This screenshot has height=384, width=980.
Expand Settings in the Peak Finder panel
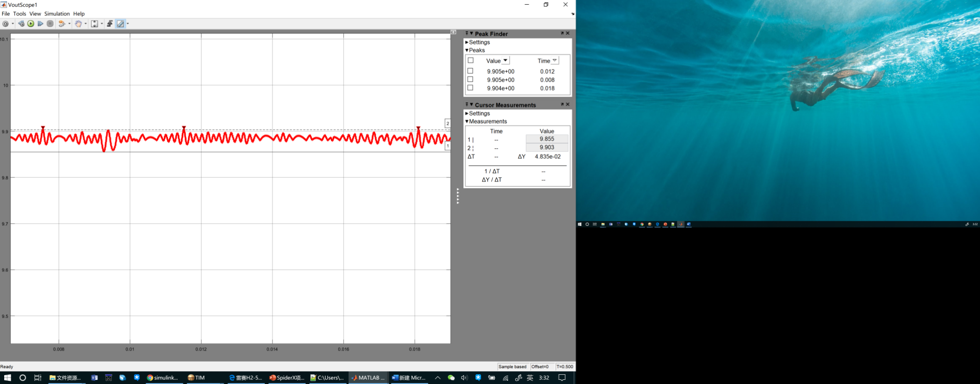pos(467,42)
